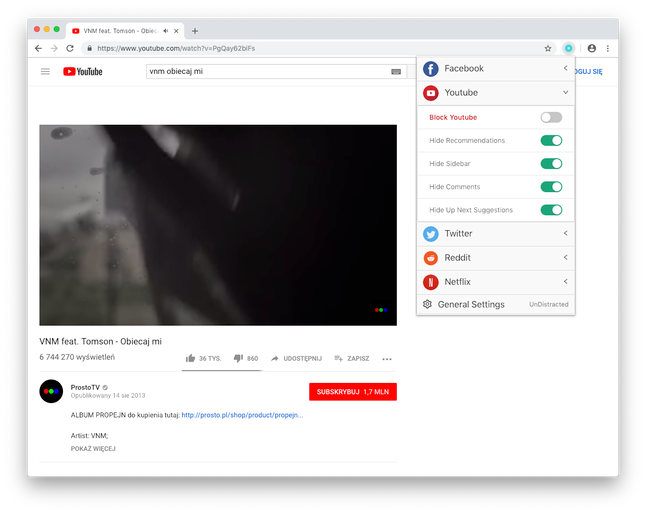Reload the page
Image resolution: width=646 pixels, height=513 pixels.
[x=70, y=48]
